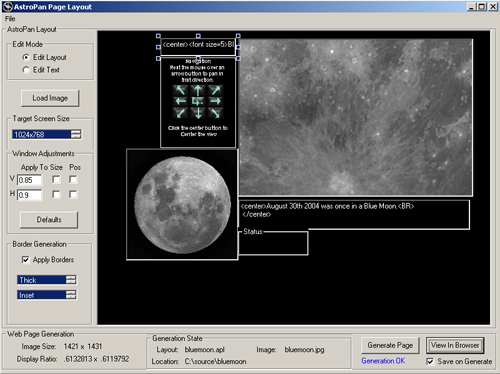This screenshot has height=374, width=500.
Task: Click the bluemoon.jpg image name
Action: 304,350
